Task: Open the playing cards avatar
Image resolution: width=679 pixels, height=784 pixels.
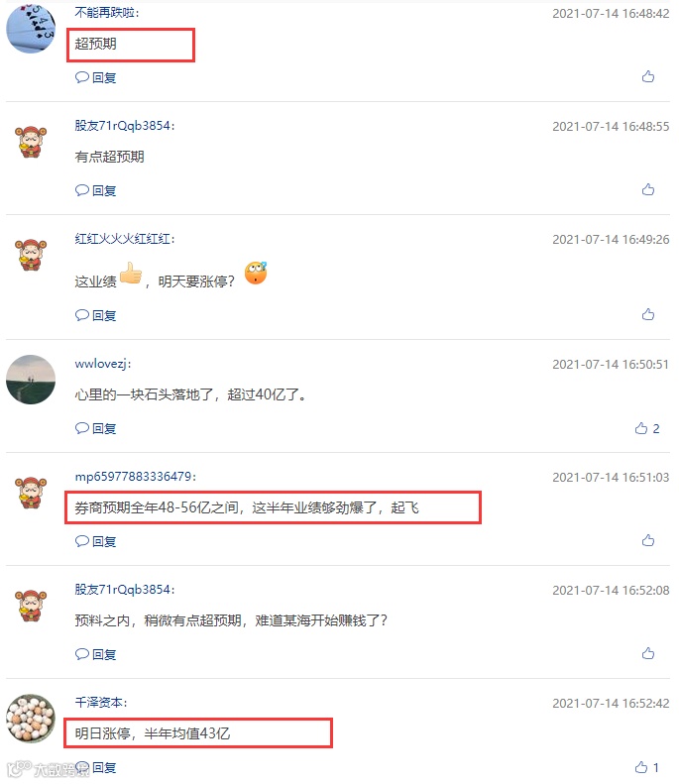Action: coord(31,28)
